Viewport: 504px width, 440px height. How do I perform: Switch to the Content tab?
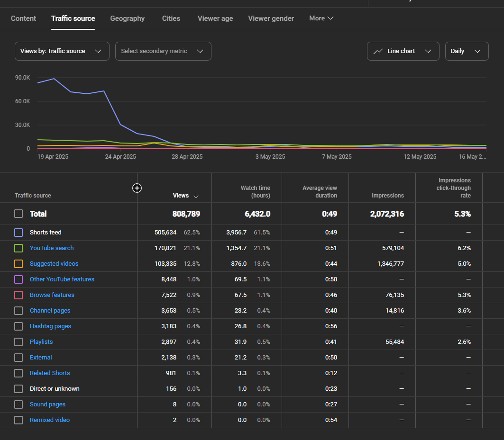coord(23,18)
